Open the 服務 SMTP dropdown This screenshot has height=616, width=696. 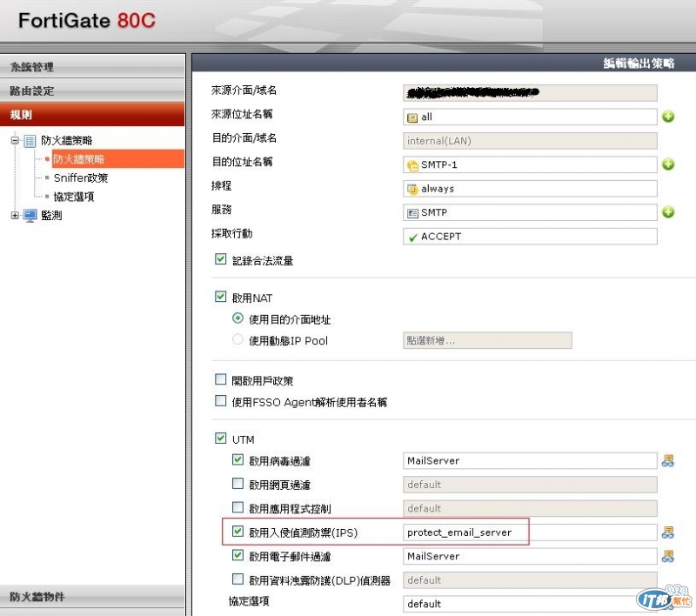click(530, 212)
